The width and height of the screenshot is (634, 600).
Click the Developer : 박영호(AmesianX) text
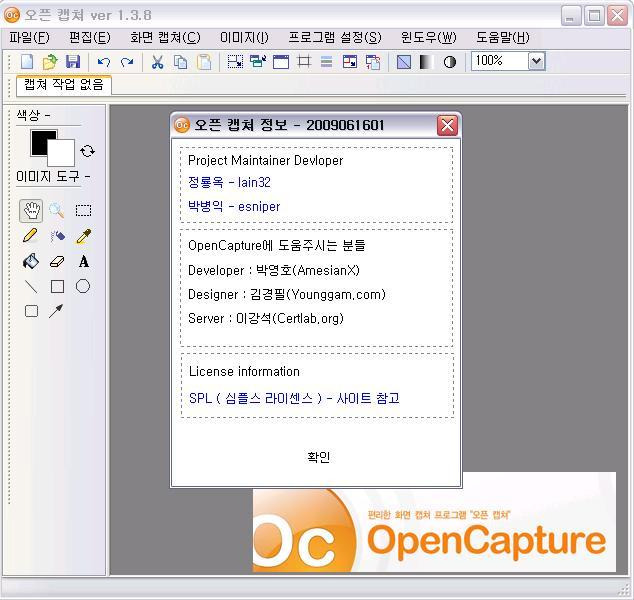pyautogui.click(x=274, y=270)
